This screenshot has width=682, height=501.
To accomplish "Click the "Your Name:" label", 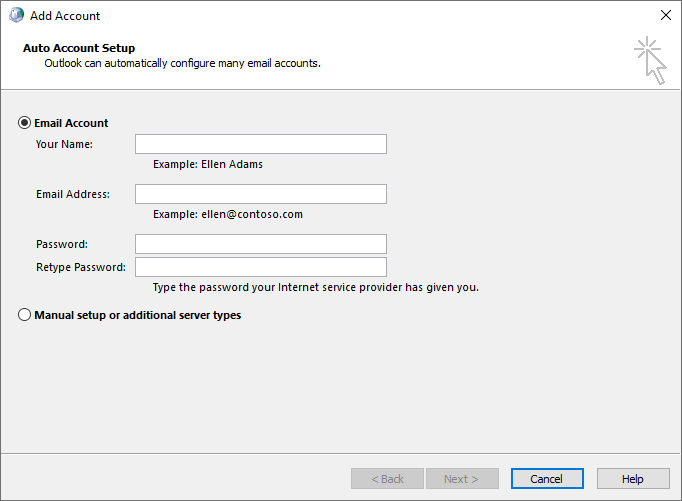I will coord(64,144).
